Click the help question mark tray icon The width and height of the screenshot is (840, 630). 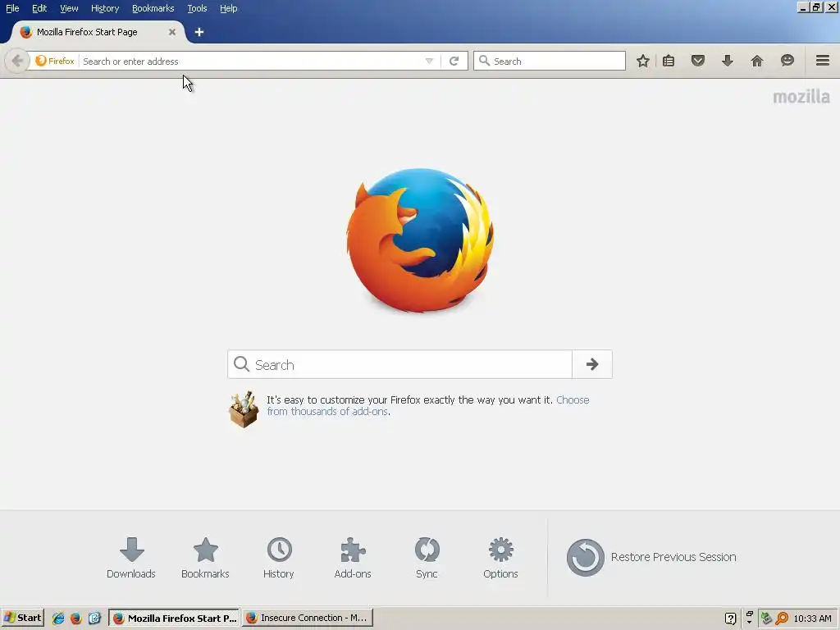[x=729, y=619]
